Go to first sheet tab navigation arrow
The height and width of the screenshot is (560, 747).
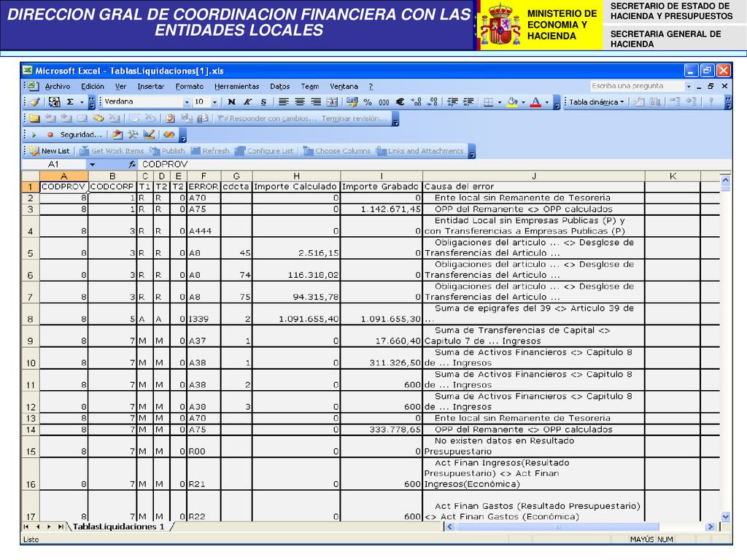(x=26, y=526)
